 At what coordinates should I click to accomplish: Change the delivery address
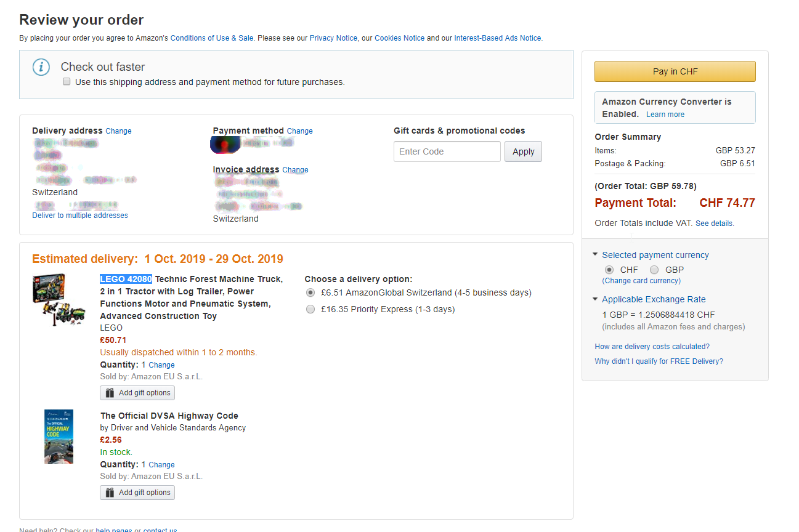pos(118,131)
